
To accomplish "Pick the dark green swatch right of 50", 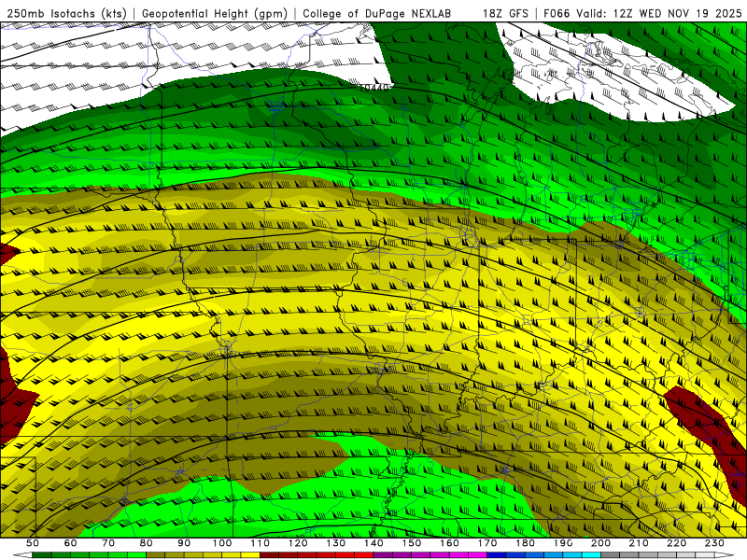I will (x=41, y=555).
